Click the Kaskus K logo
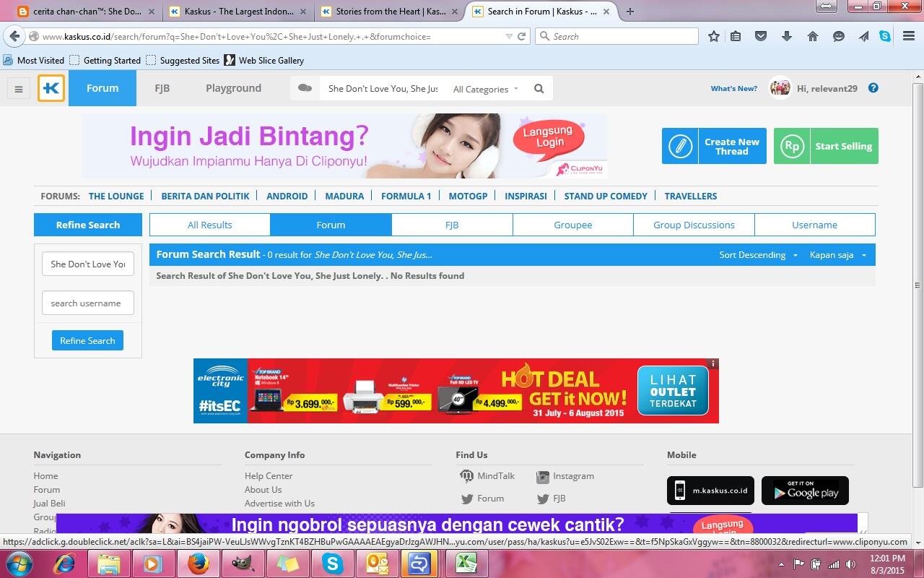 pos(51,88)
